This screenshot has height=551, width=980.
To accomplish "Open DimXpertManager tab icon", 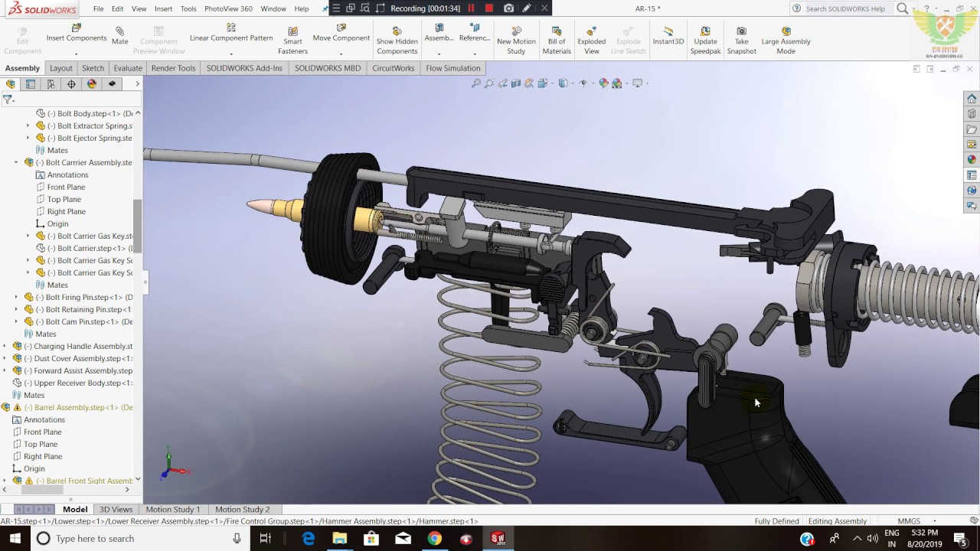I will (x=71, y=84).
